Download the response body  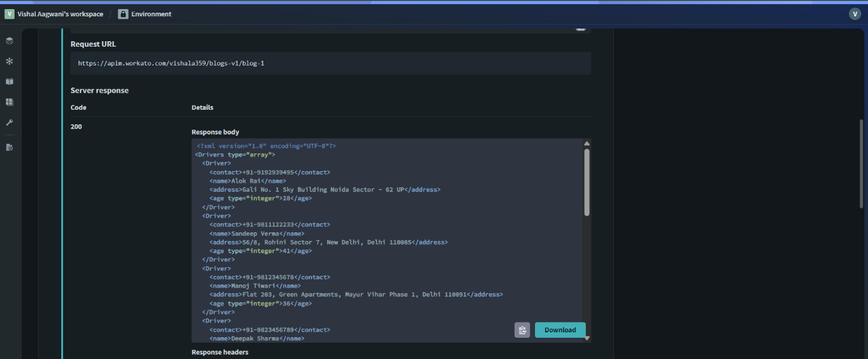[560, 330]
